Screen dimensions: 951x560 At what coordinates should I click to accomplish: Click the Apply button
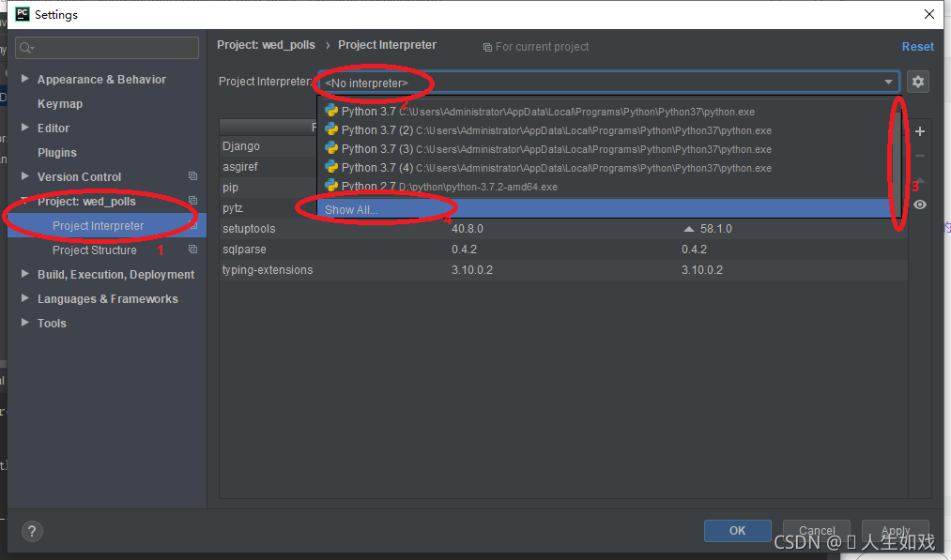click(x=896, y=531)
